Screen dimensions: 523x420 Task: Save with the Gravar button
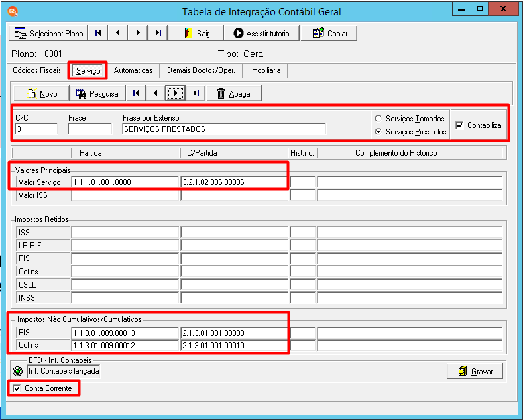click(475, 372)
